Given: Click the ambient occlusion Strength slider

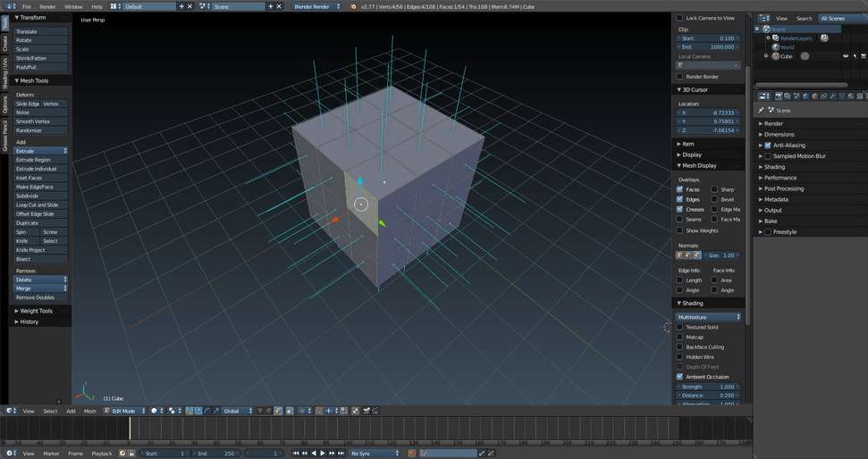Looking at the screenshot, I should [708, 387].
